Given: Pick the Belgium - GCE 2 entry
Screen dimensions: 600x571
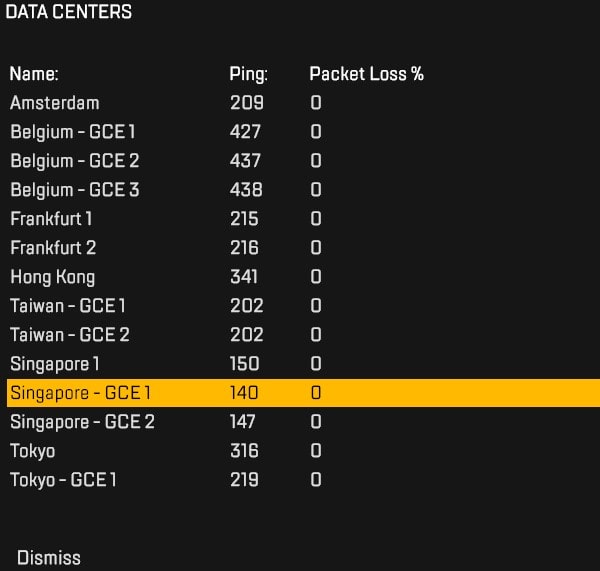Looking at the screenshot, I should pos(74,161).
